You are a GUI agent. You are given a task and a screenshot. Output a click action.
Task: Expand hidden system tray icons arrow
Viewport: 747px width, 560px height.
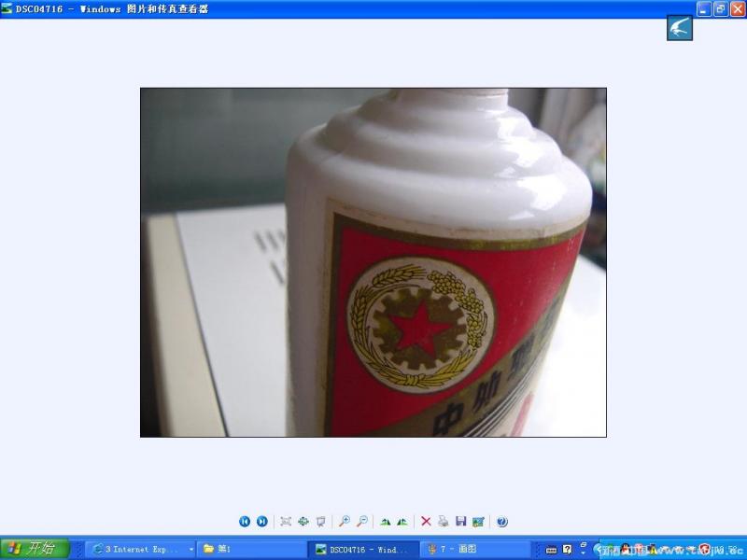[599, 550]
